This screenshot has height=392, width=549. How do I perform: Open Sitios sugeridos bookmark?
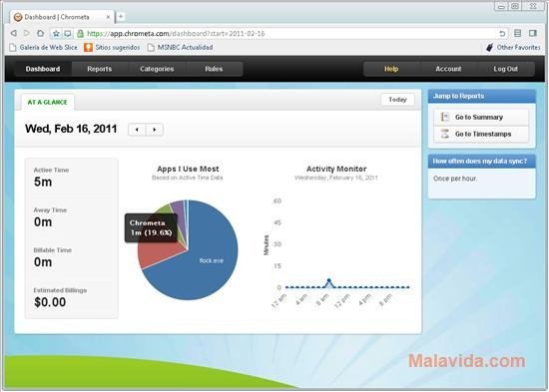[x=112, y=47]
